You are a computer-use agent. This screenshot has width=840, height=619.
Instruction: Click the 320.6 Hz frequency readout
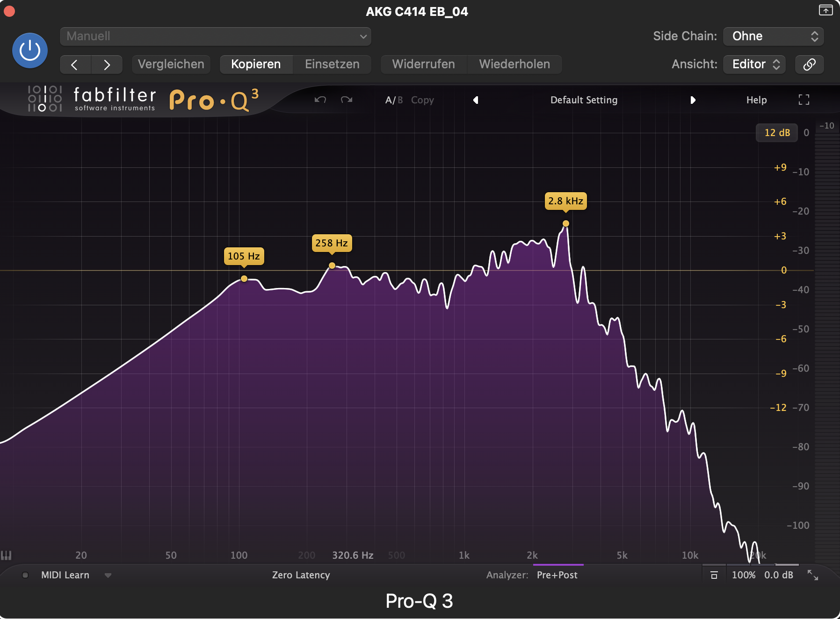point(353,555)
